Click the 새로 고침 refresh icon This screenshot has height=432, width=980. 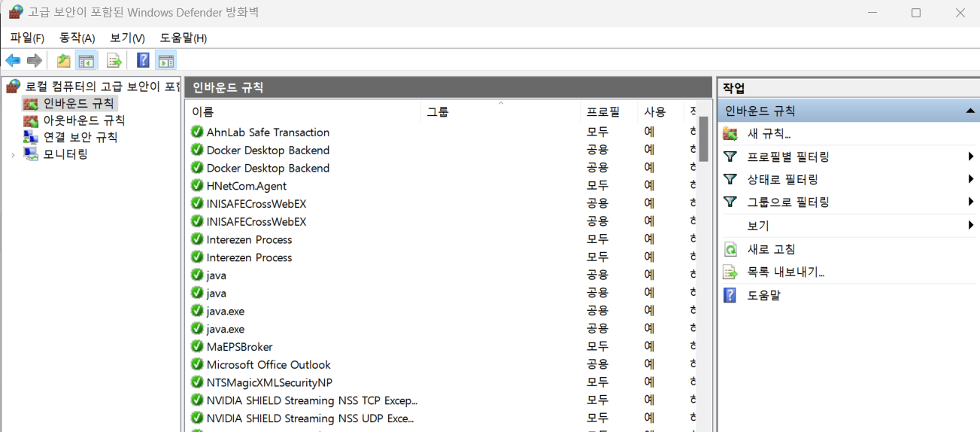(x=730, y=249)
